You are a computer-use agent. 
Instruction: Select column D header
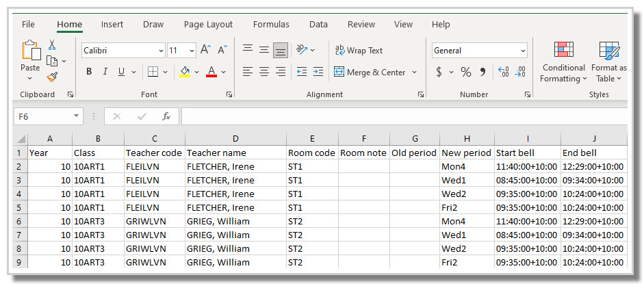[x=235, y=139]
